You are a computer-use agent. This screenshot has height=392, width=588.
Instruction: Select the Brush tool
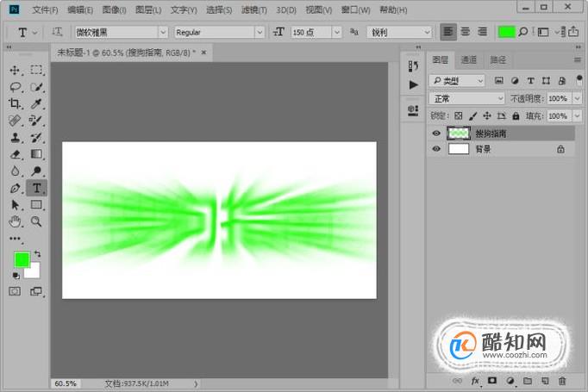pos(36,121)
